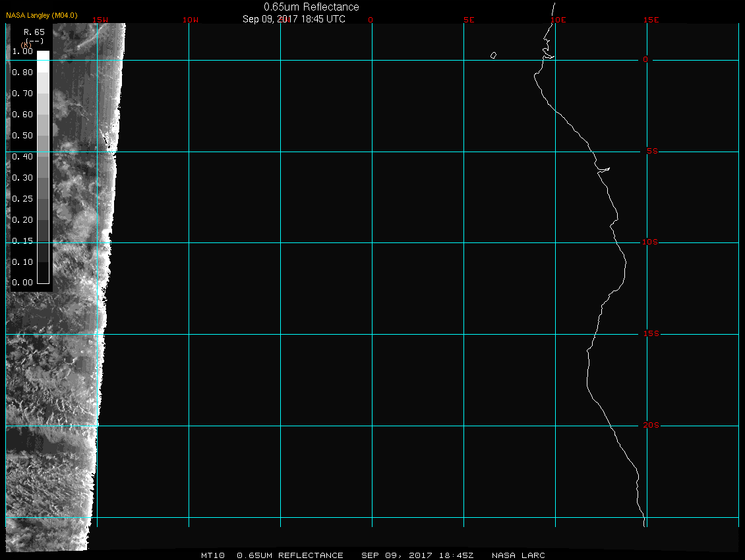Click the 10S latitude label
Image resolution: width=745 pixels, height=560 pixels.
(650, 242)
